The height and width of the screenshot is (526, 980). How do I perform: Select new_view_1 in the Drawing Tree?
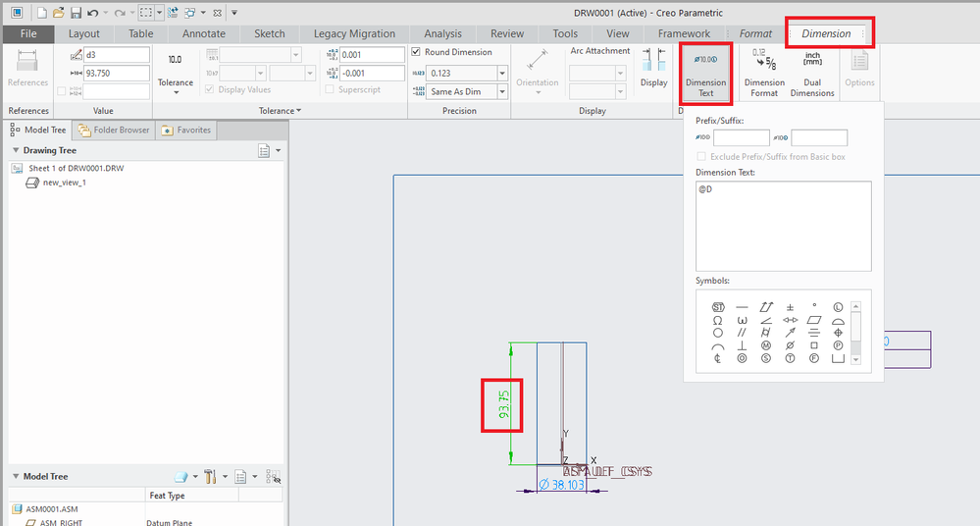[x=63, y=183]
